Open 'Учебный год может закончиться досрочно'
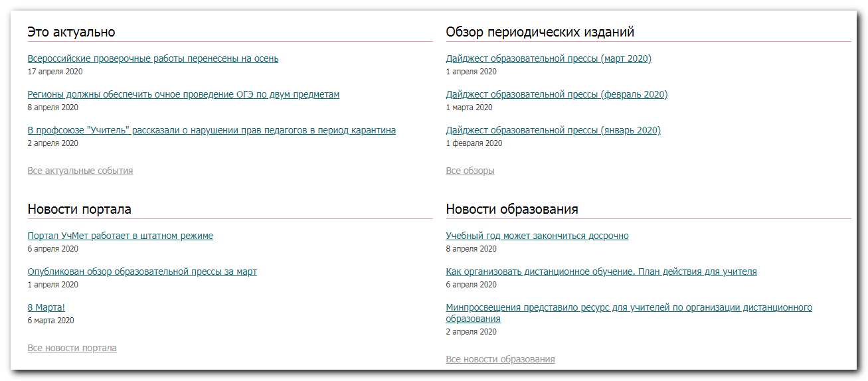 point(537,236)
